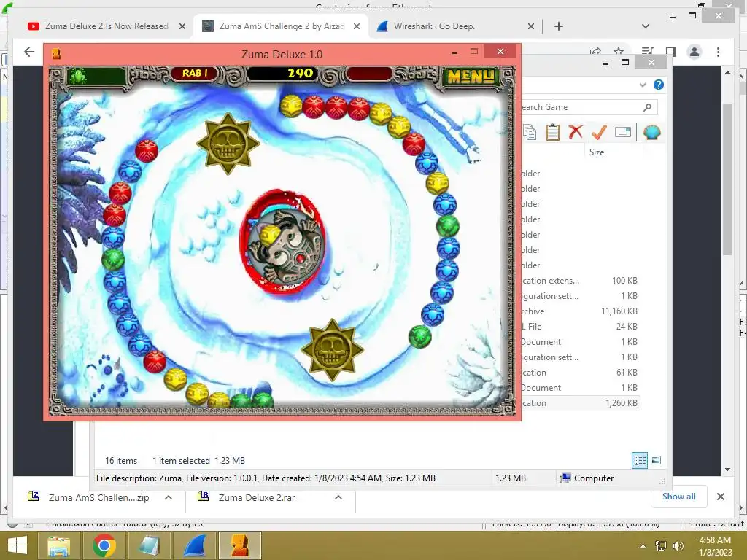
Task: Click the Search Game input field
Action: point(589,107)
